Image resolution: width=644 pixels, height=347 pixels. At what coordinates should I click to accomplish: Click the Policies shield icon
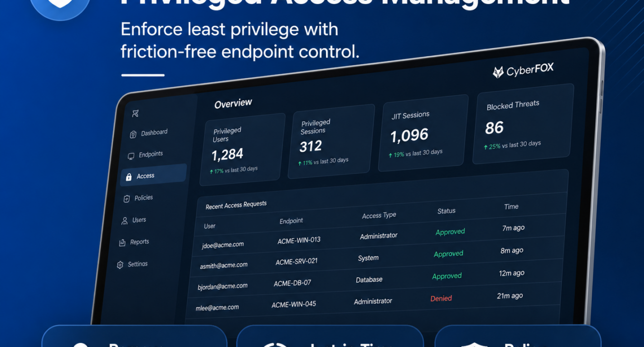tap(126, 199)
